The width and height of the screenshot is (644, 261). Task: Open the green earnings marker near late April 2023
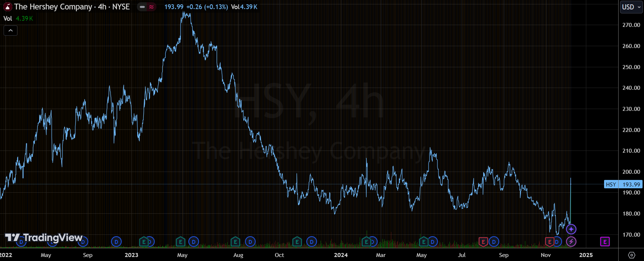[180, 241]
